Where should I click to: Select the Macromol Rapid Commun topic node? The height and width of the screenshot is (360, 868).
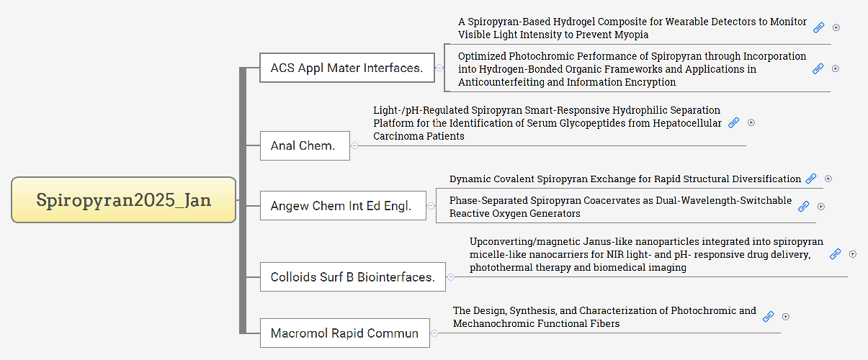point(344,333)
